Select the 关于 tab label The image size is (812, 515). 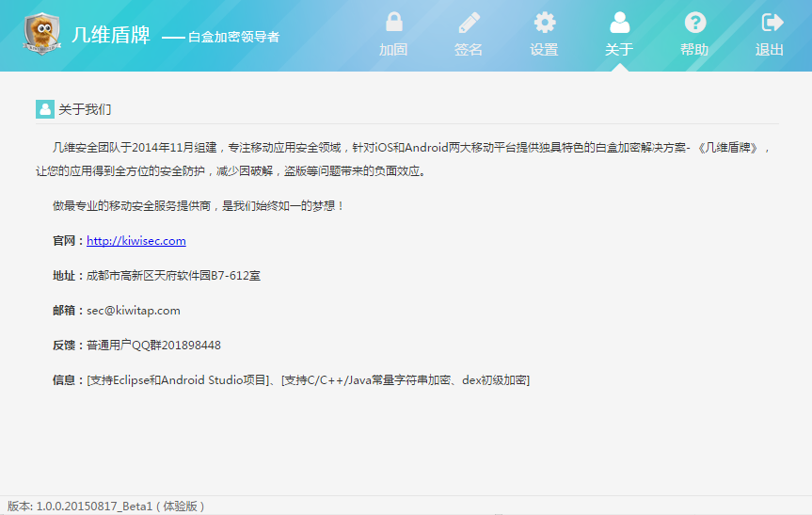coord(619,50)
